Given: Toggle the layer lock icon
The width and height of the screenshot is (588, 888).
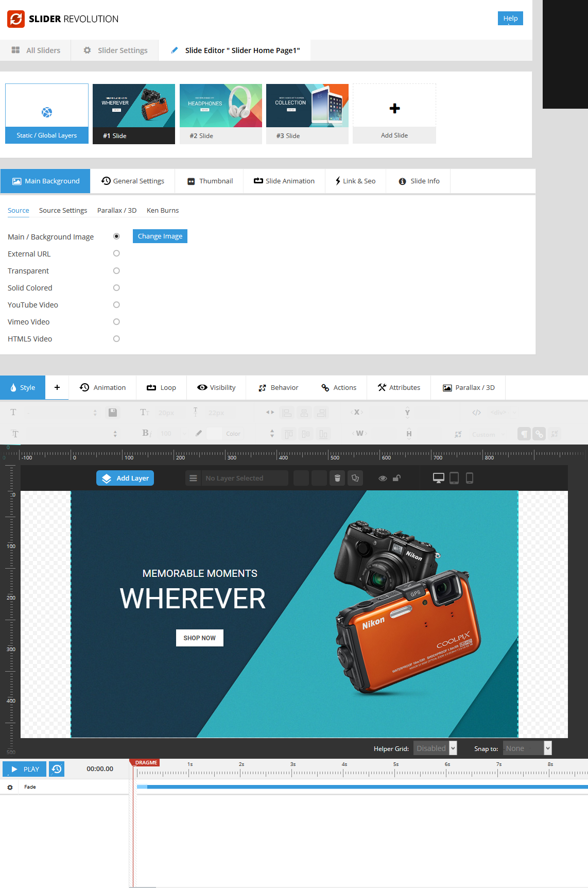Looking at the screenshot, I should [x=396, y=478].
